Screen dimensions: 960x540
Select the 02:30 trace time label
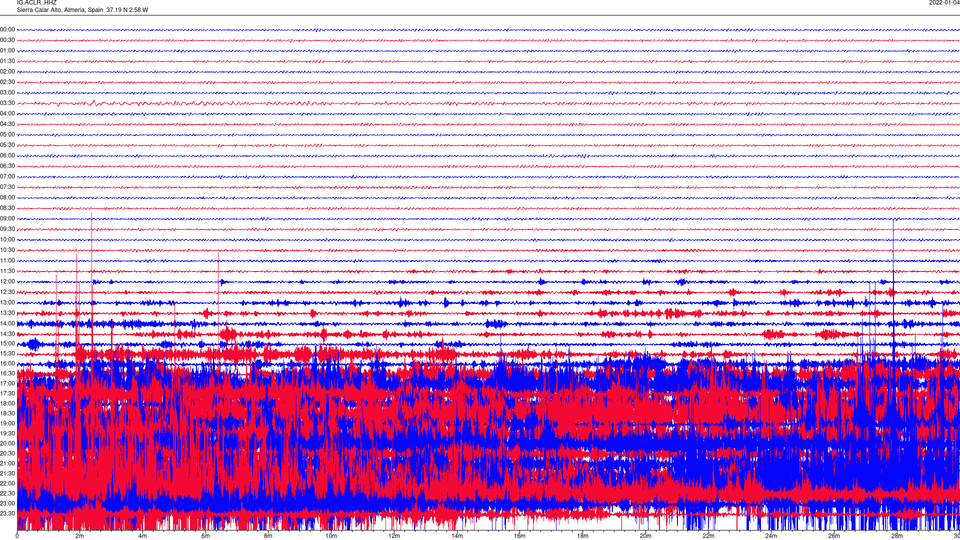(7, 81)
